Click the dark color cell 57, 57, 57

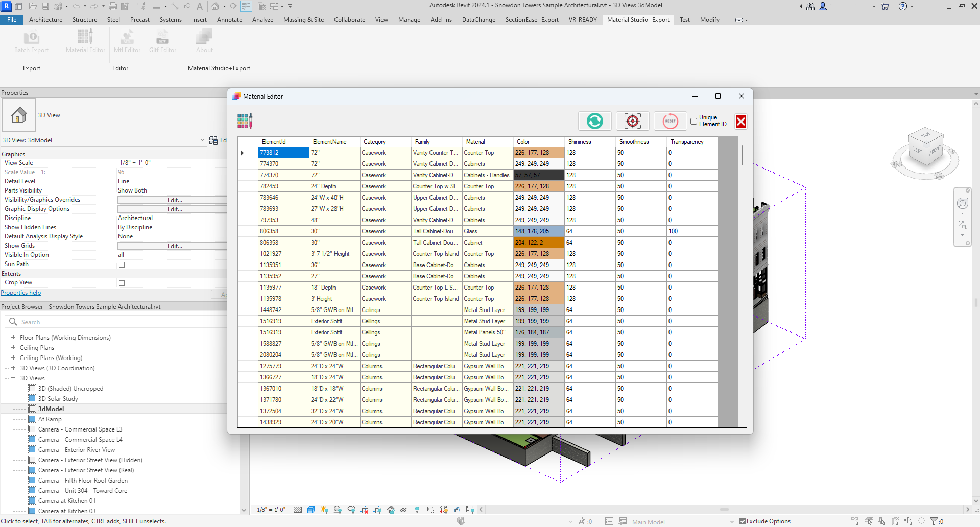pos(539,175)
